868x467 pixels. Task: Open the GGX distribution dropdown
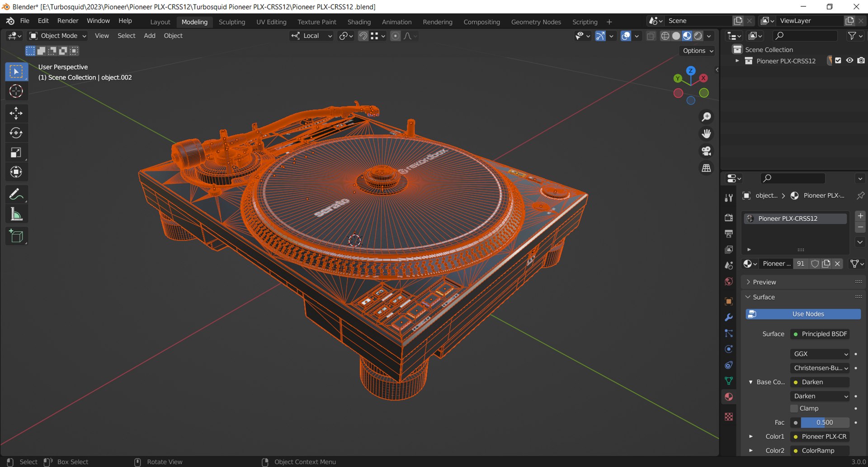tap(820, 354)
